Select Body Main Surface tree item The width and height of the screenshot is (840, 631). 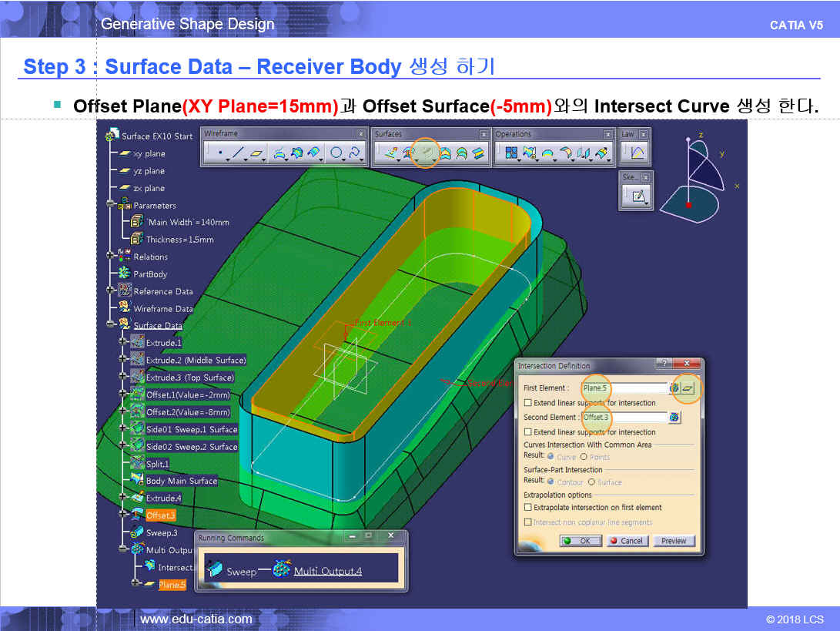point(181,481)
